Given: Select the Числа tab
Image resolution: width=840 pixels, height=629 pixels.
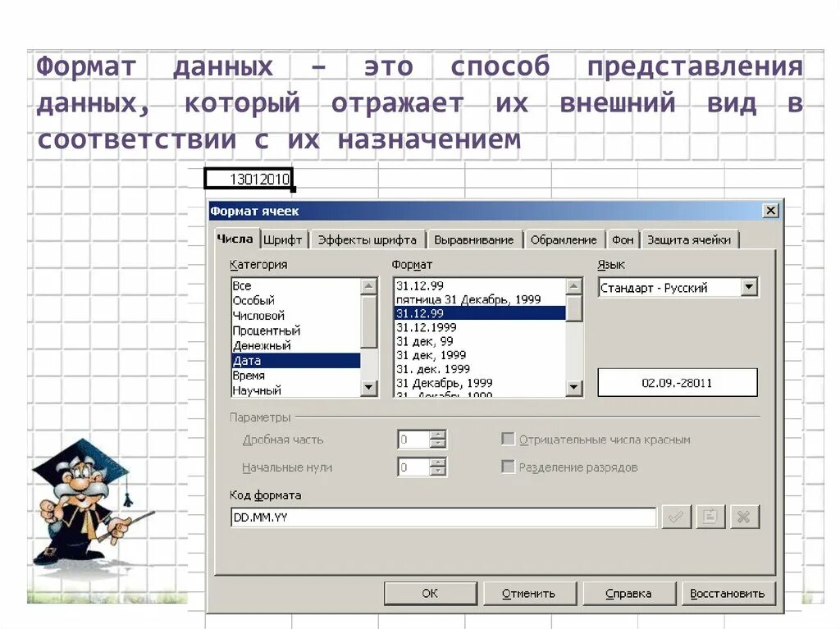Looking at the screenshot, I should click(235, 239).
